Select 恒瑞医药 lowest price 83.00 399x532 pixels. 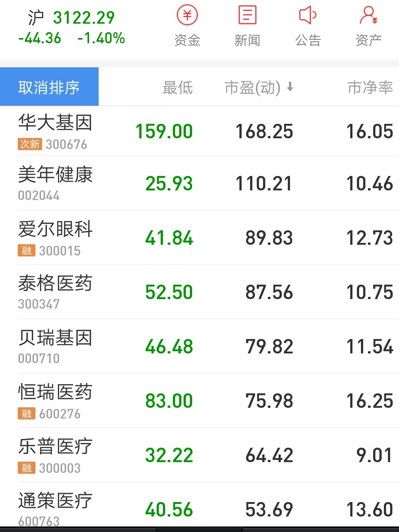169,401
